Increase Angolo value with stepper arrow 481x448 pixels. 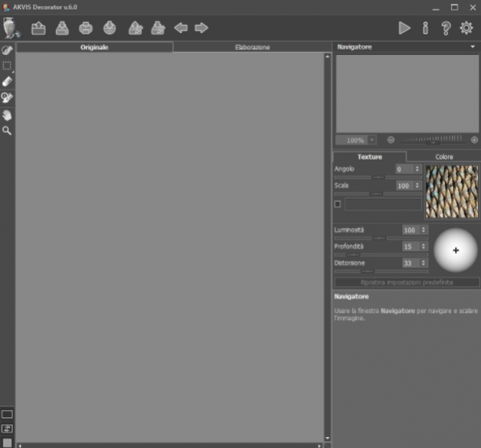tap(417, 167)
